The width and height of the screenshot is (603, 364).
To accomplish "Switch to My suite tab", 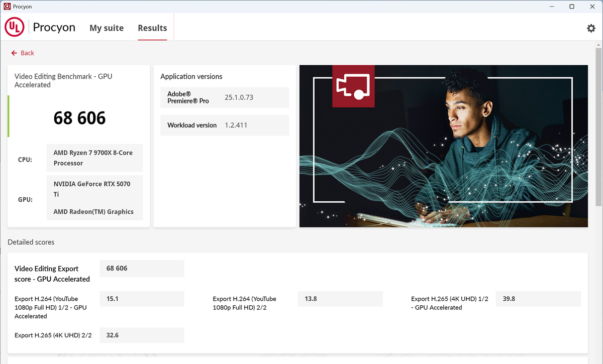I will point(107,28).
